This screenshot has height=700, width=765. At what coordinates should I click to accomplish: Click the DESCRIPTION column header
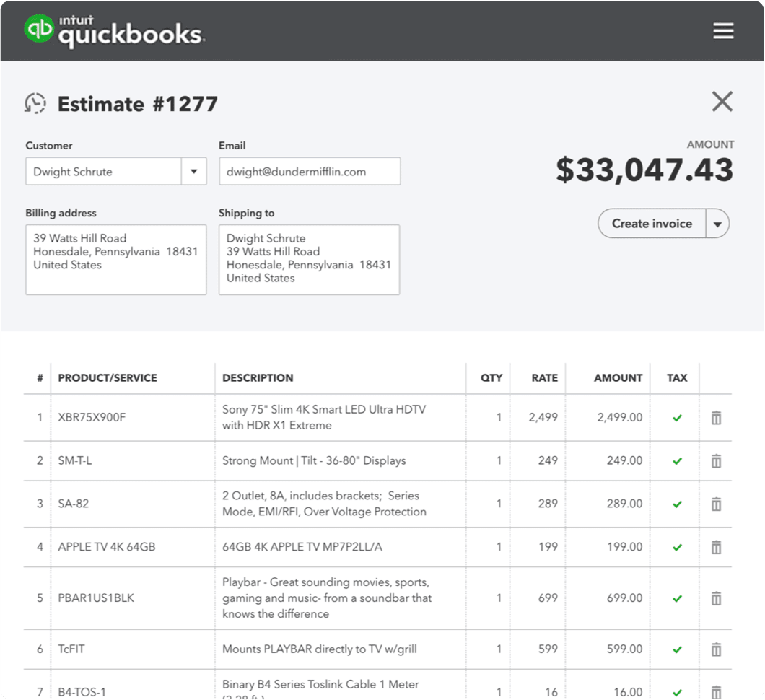[258, 378]
